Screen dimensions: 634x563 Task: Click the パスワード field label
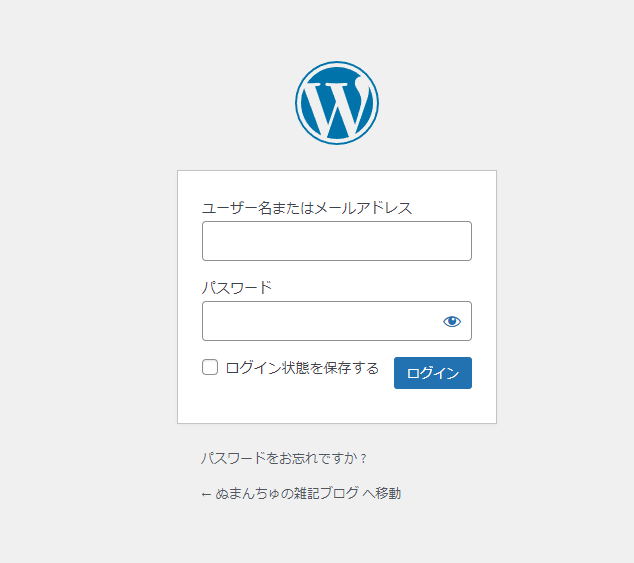tap(237, 288)
